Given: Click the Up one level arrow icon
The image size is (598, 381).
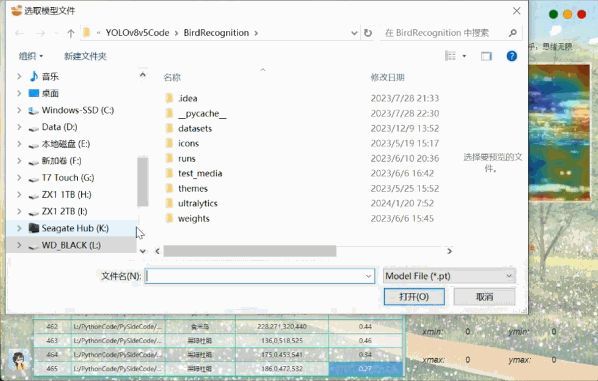Looking at the screenshot, I should 71,33.
